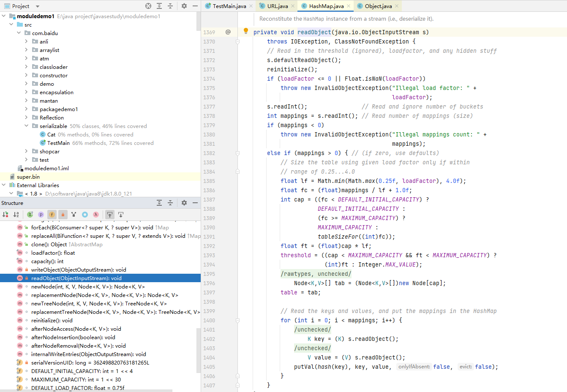Click the Structure panel horizontal scrollbar
Image resolution: width=567 pixels, height=392 pixels.
point(86,390)
